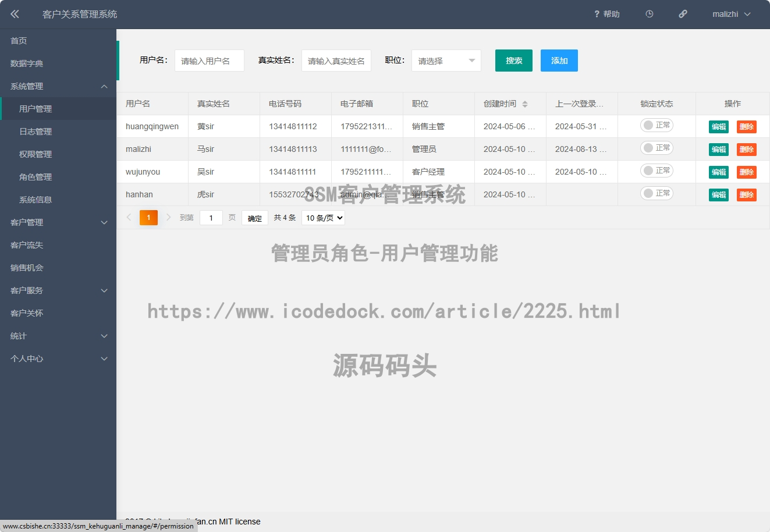770x532 pixels.
Task: Open 数据字典 in sidebar
Action: click(58, 63)
